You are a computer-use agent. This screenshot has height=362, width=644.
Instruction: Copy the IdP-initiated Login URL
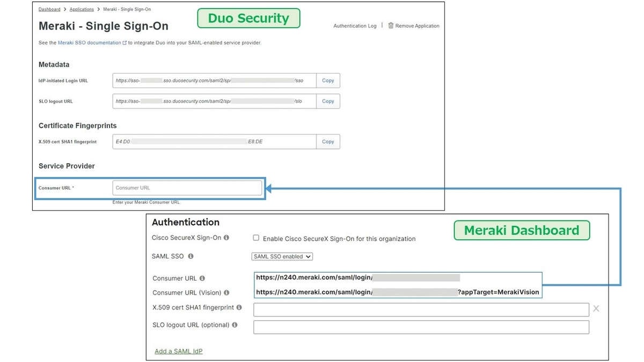tap(328, 80)
